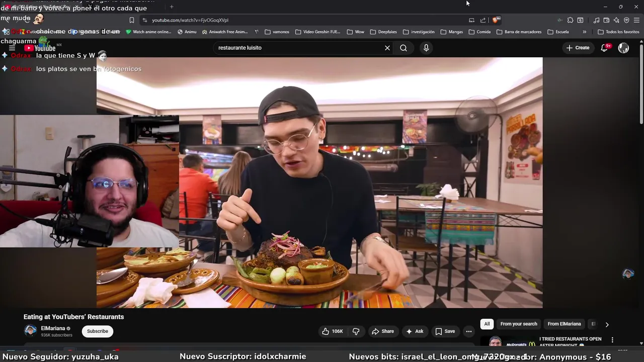The width and height of the screenshot is (644, 362).
Task: Open more actions three-dot menu under video
Action: tap(469, 331)
